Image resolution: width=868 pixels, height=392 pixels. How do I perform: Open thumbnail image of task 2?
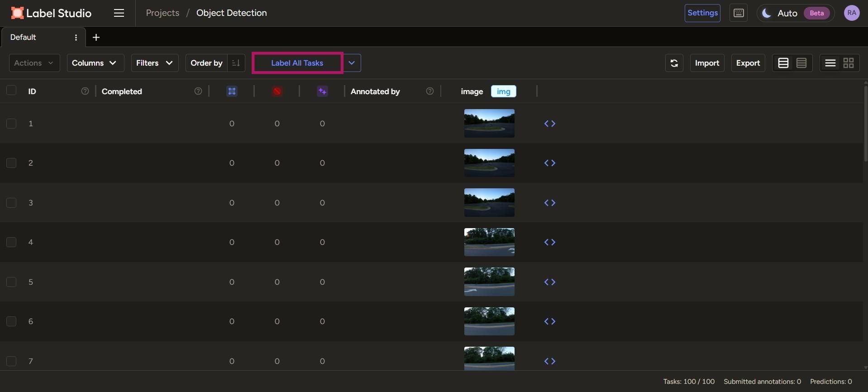point(489,163)
